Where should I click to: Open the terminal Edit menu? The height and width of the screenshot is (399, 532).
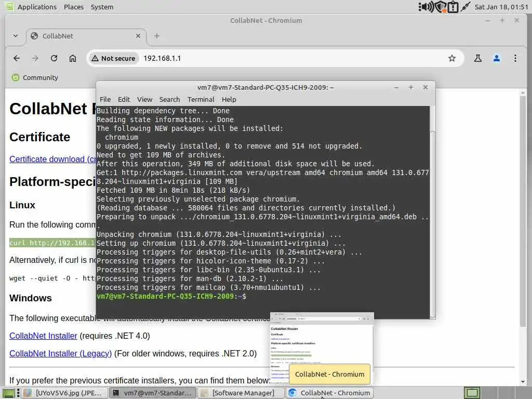coord(124,99)
